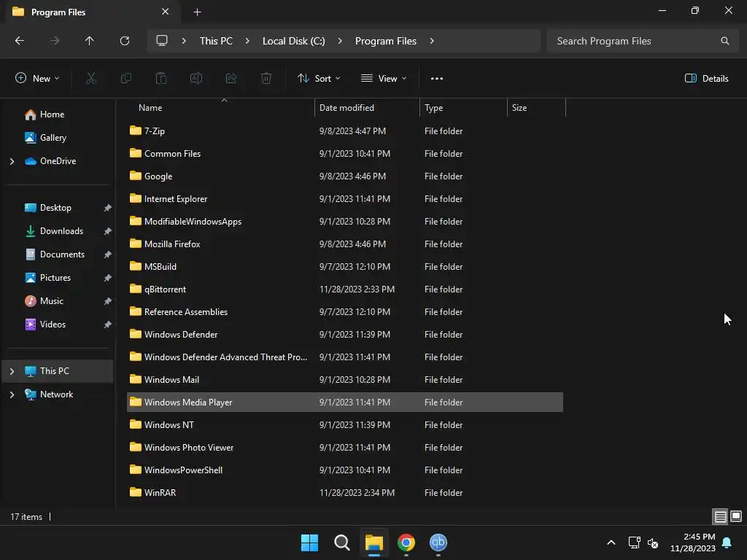Expand the Network tree node

pos(12,394)
